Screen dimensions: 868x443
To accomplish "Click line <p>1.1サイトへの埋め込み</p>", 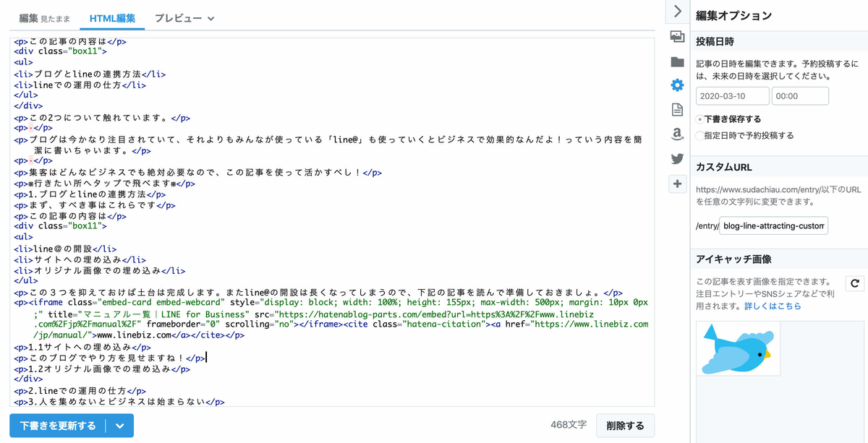I will pos(82,347).
